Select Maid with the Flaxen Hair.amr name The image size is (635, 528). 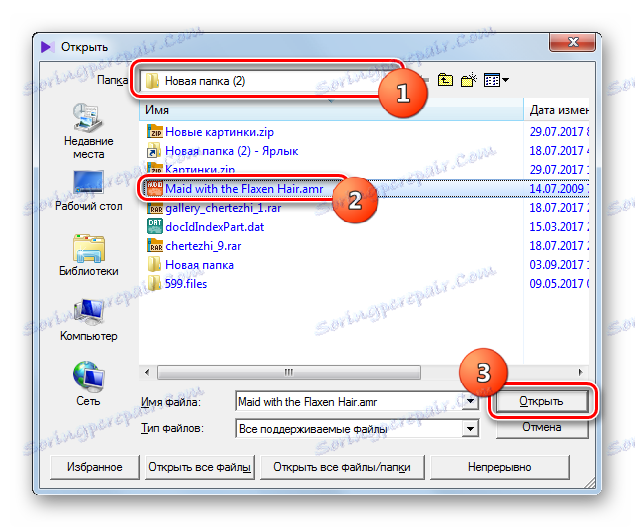click(x=244, y=189)
